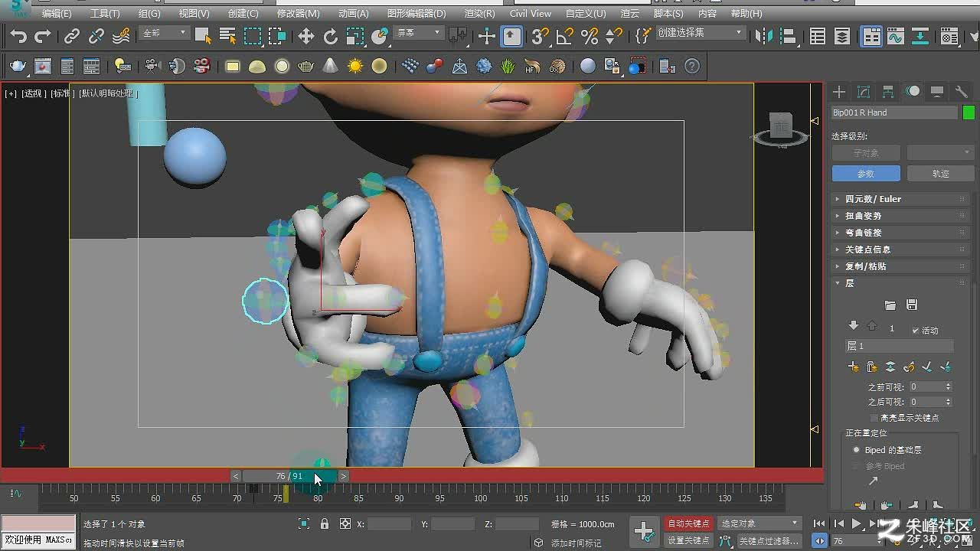
Task: Click the Undo arrow icon
Action: 18,36
